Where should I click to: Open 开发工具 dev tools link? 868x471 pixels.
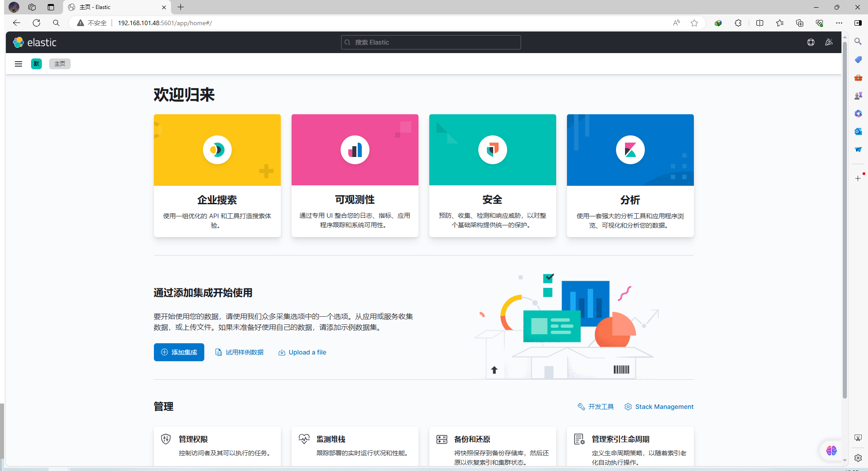596,407
